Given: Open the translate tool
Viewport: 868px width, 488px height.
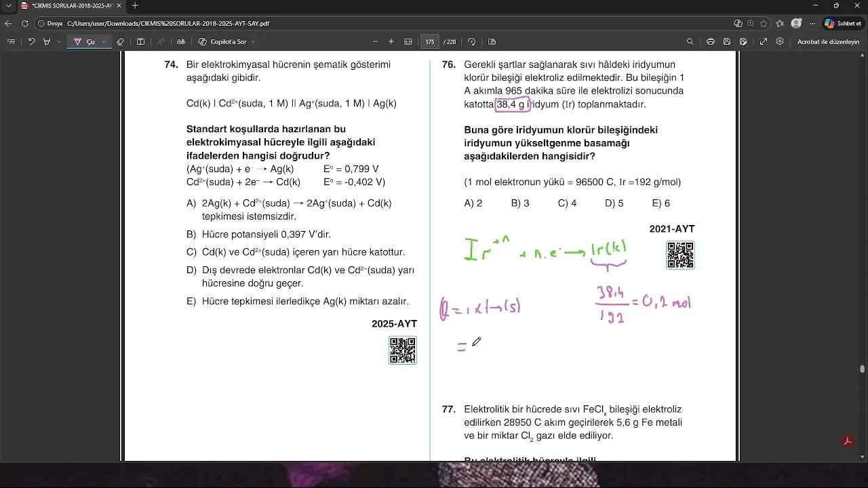Looking at the screenshot, I should [181, 41].
